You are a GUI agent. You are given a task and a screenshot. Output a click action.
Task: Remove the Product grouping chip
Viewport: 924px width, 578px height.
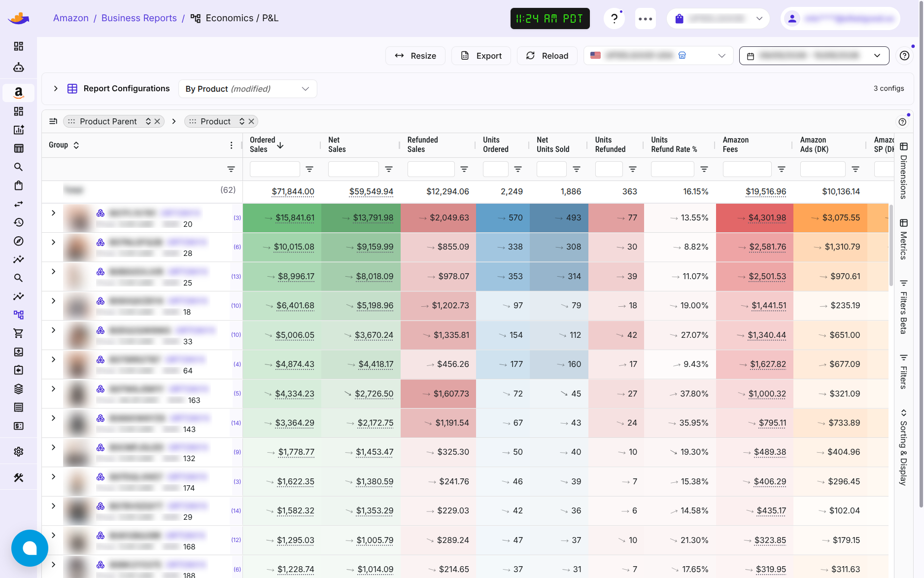pyautogui.click(x=251, y=121)
